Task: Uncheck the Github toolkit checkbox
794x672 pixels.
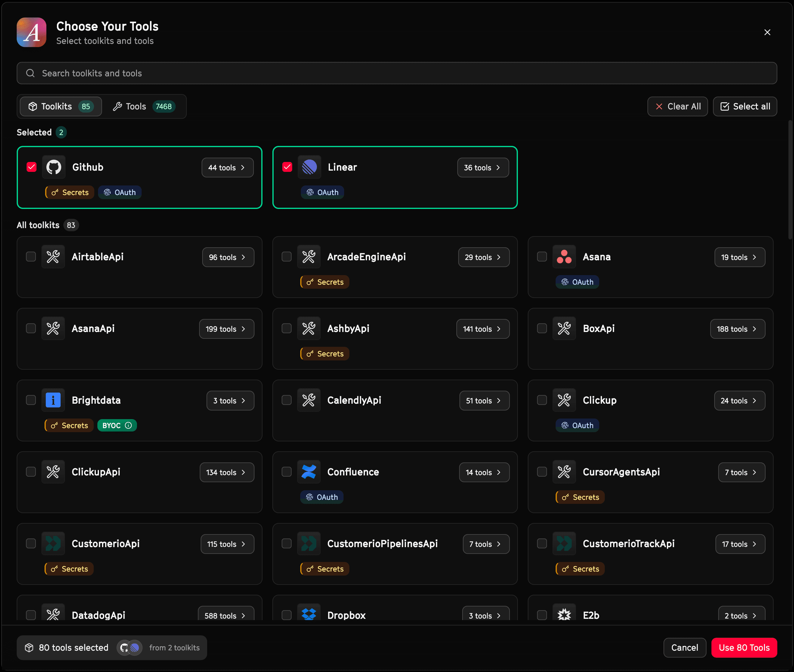Action: [32, 167]
